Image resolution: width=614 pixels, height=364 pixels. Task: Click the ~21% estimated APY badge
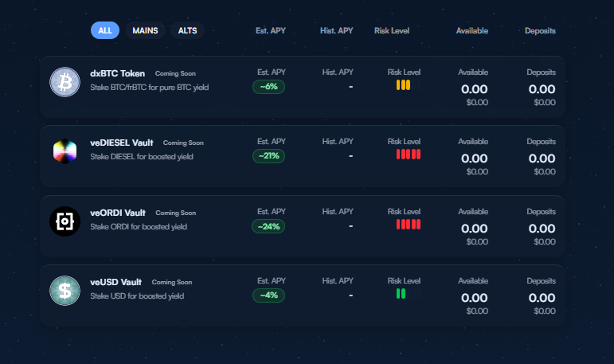(268, 156)
